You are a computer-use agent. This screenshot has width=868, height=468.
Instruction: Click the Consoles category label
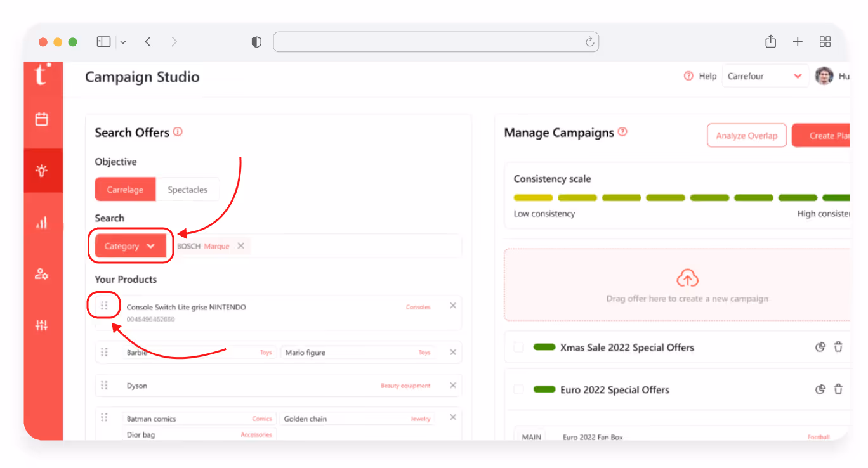[x=418, y=307]
